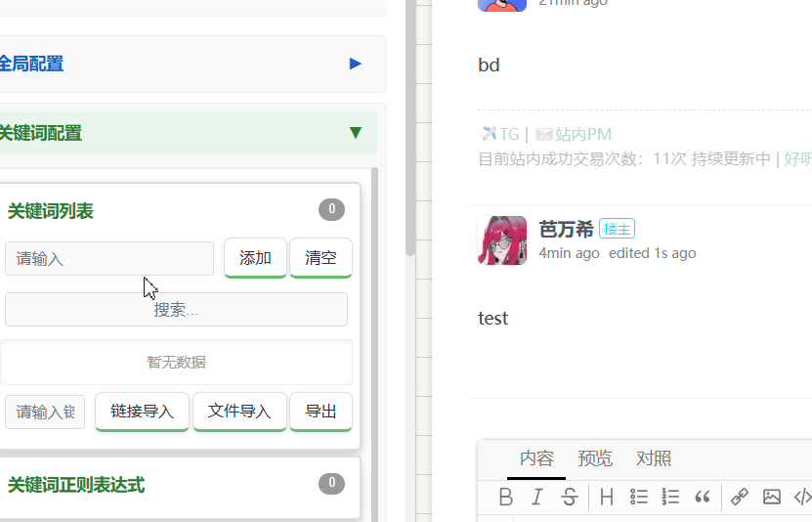This screenshot has width=812, height=522.
Task: Click the 芭万希 user avatar
Action: pyautogui.click(x=502, y=240)
